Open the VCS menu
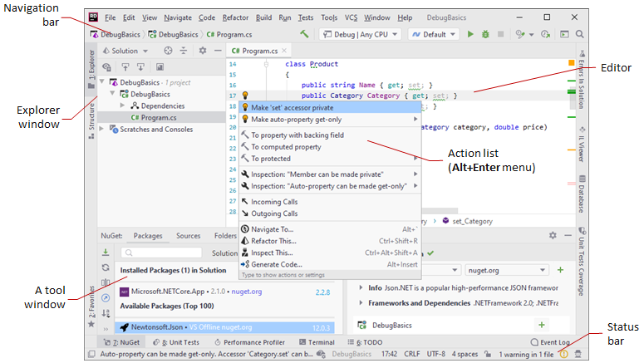The width and height of the screenshot is (644, 363). click(x=351, y=17)
